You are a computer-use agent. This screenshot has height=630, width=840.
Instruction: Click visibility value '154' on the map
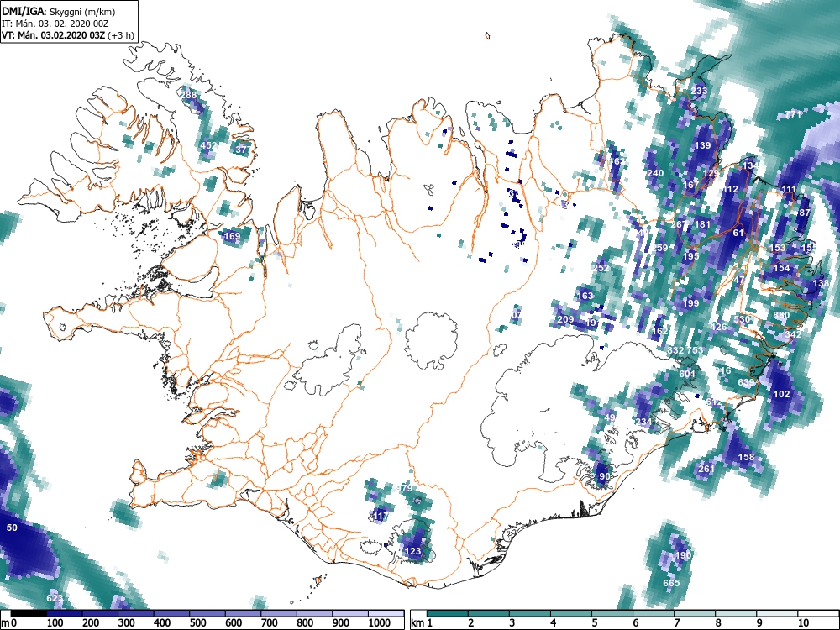pos(781,268)
